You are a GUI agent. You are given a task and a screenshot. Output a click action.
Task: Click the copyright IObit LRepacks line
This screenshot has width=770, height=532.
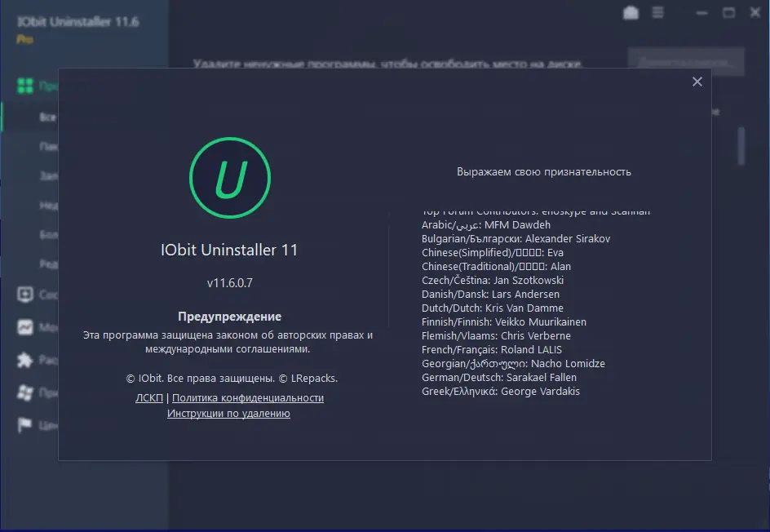click(x=232, y=379)
